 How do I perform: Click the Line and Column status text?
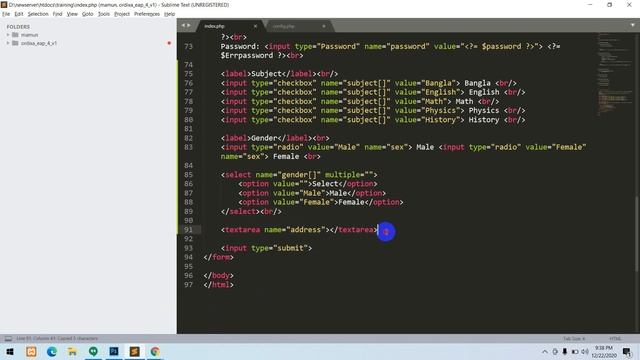click(x=57, y=338)
